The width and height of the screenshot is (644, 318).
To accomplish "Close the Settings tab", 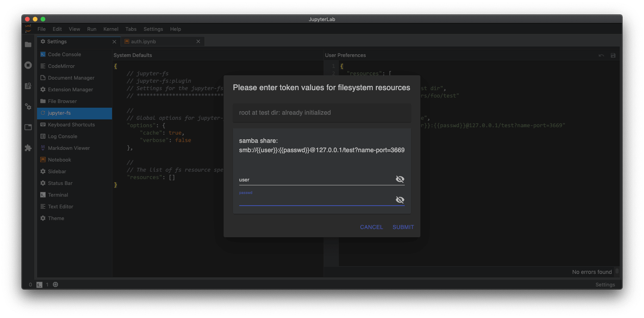I will coord(114,42).
